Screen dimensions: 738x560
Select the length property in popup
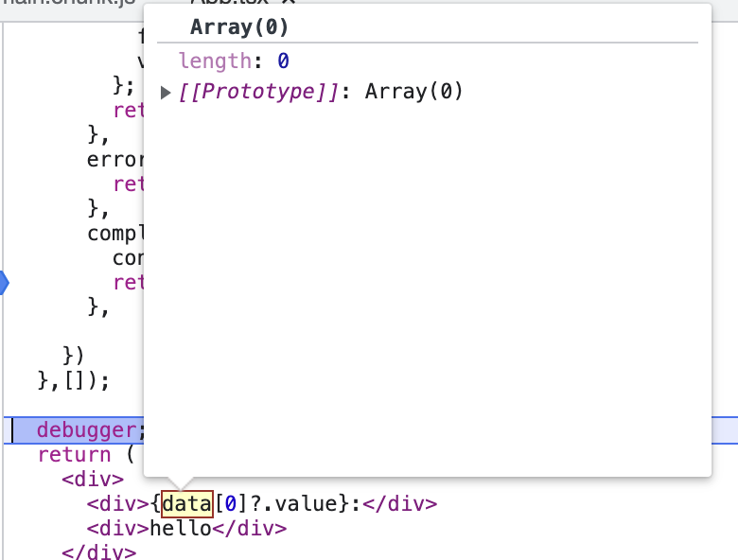(x=215, y=61)
